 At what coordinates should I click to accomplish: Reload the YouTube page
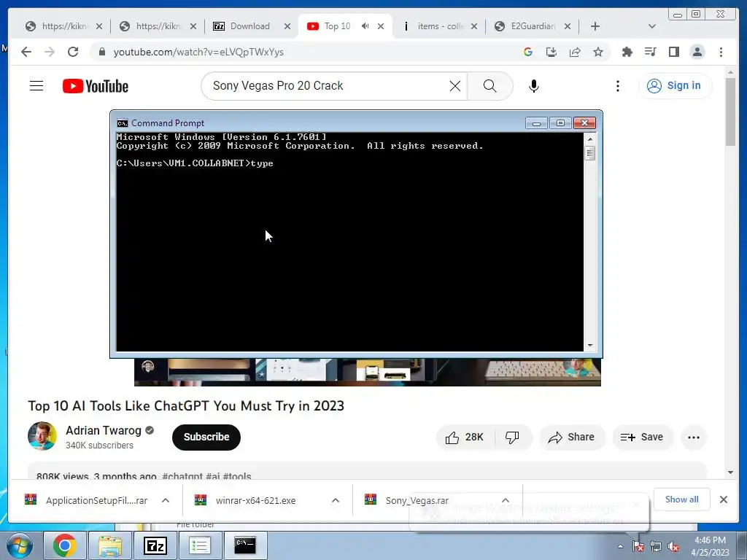pos(73,52)
